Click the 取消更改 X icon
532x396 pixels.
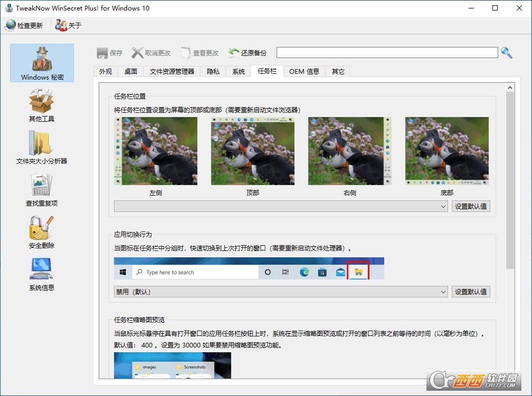coord(137,53)
